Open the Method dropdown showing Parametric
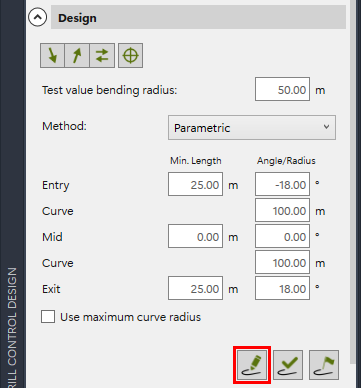 (252, 128)
